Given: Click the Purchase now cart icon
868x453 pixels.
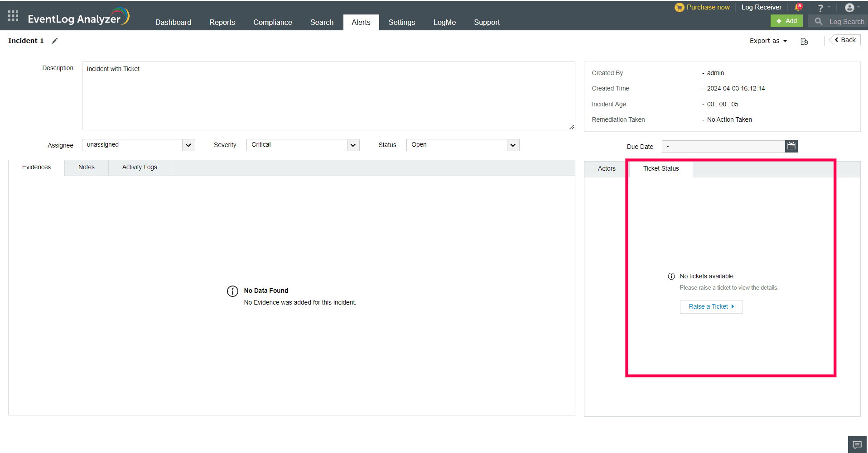Looking at the screenshot, I should tap(680, 7).
